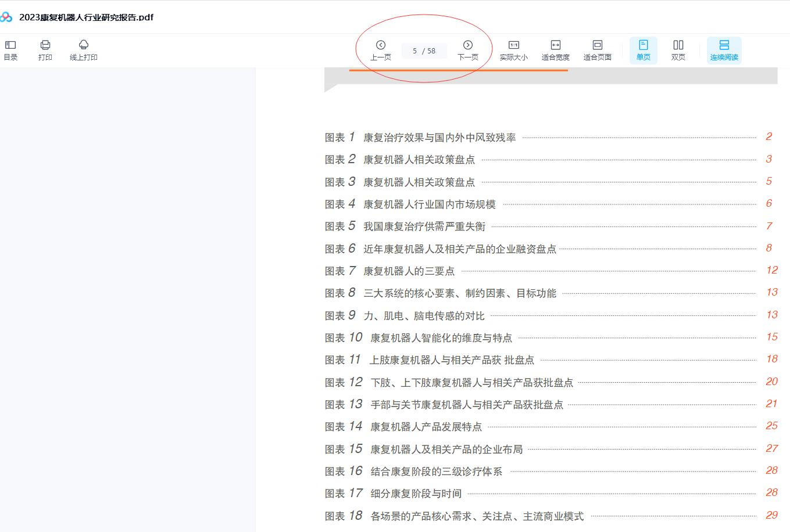
Task: Jump to 图表 7 康复机器人的三要点
Action: tap(409, 271)
